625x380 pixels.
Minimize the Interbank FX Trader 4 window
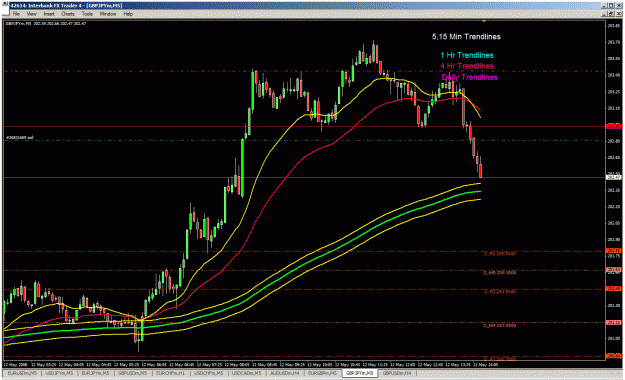click(x=605, y=6)
